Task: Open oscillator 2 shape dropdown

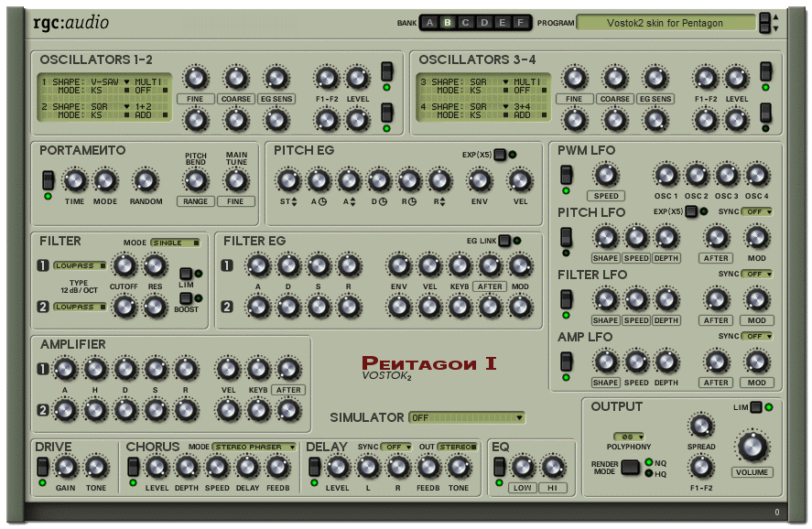Action: (x=110, y=107)
